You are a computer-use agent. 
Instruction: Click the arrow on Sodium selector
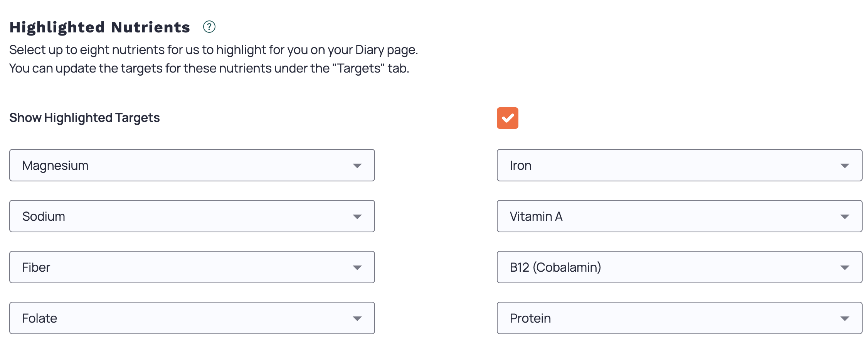(x=357, y=217)
